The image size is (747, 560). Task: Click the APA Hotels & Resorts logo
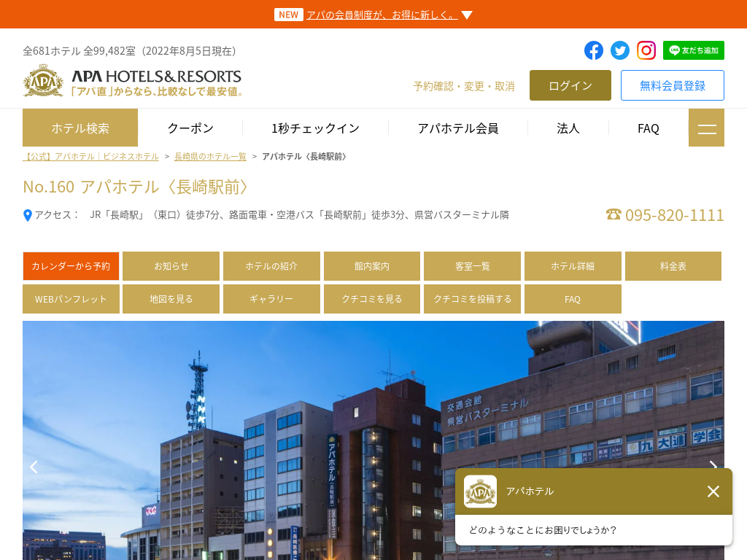[133, 80]
